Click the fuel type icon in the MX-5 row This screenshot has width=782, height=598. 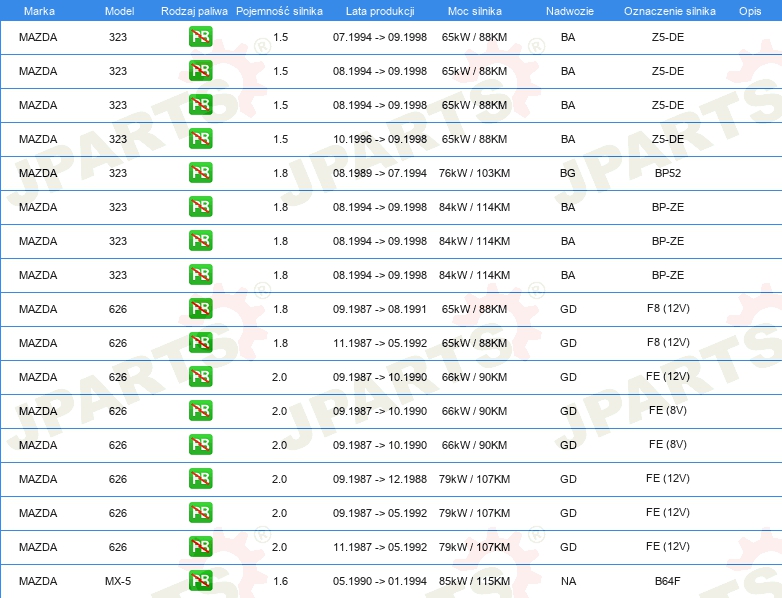click(200, 581)
